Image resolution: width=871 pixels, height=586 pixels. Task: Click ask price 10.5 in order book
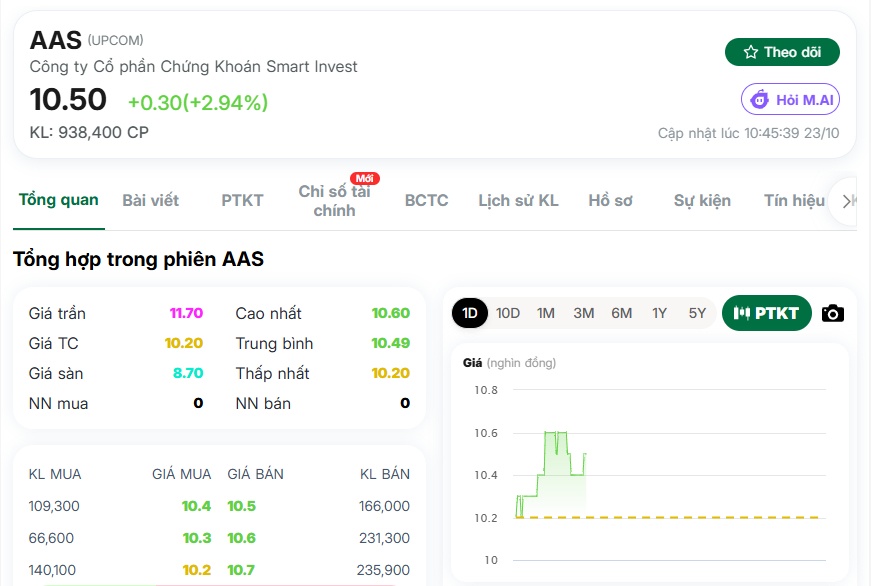coord(242,506)
